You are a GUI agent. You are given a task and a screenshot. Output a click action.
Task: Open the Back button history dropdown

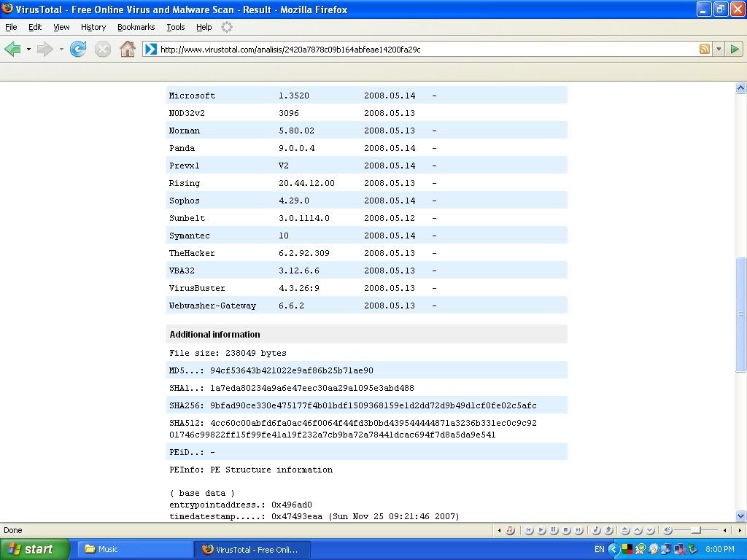click(x=28, y=49)
